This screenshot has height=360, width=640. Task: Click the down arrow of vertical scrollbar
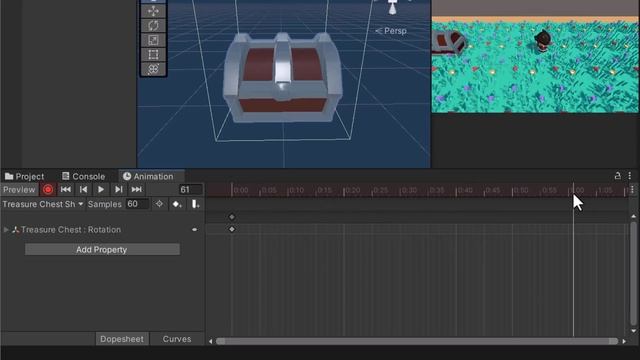pos(633,331)
